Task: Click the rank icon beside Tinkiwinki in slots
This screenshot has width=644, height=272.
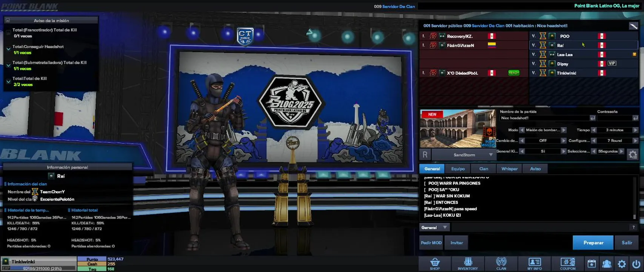Action: (552, 73)
